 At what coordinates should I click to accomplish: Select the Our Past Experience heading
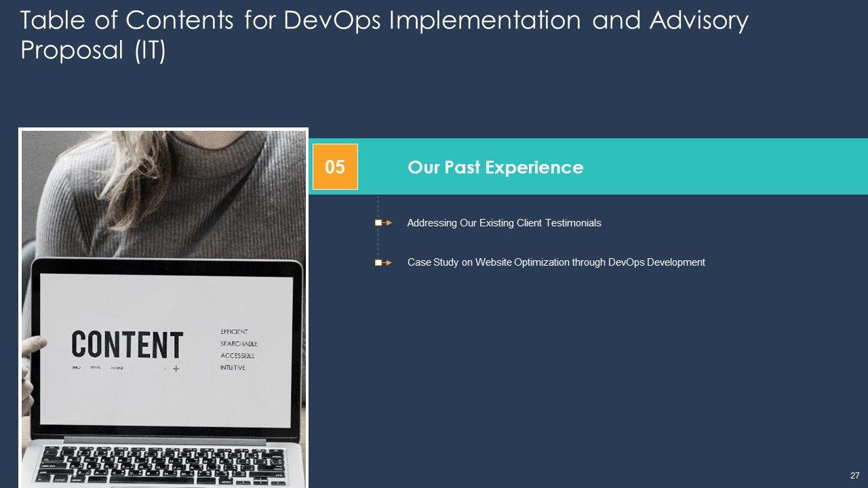[x=495, y=167]
